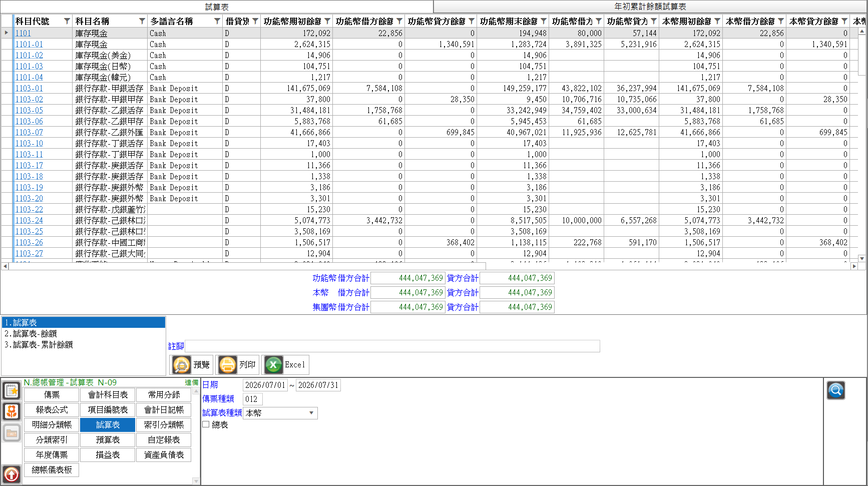Filter the 科目代號 column with its funnel icon
Screen dimensions: 868x486
67,21
